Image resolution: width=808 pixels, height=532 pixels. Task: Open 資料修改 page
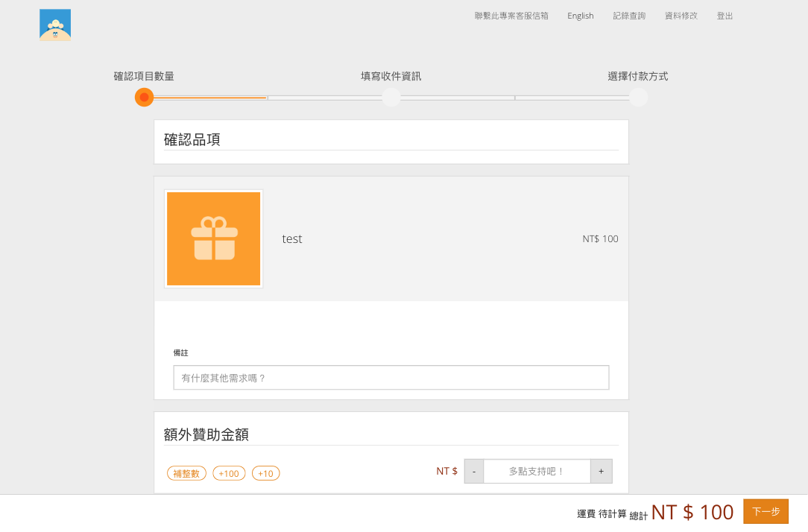pos(681,16)
